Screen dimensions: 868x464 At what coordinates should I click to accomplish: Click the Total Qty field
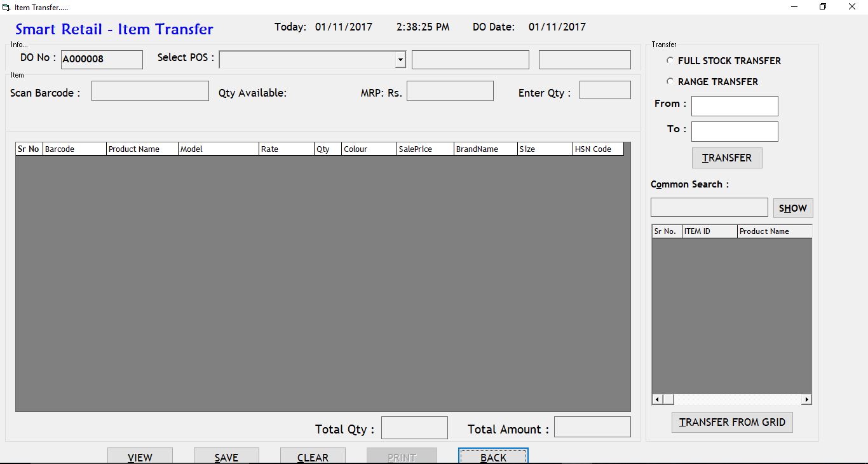coord(414,428)
